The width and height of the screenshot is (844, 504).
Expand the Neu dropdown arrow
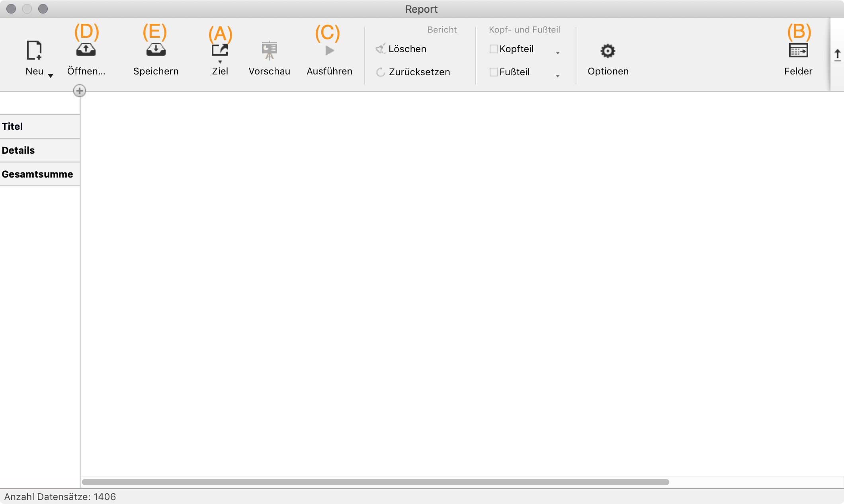pyautogui.click(x=51, y=76)
